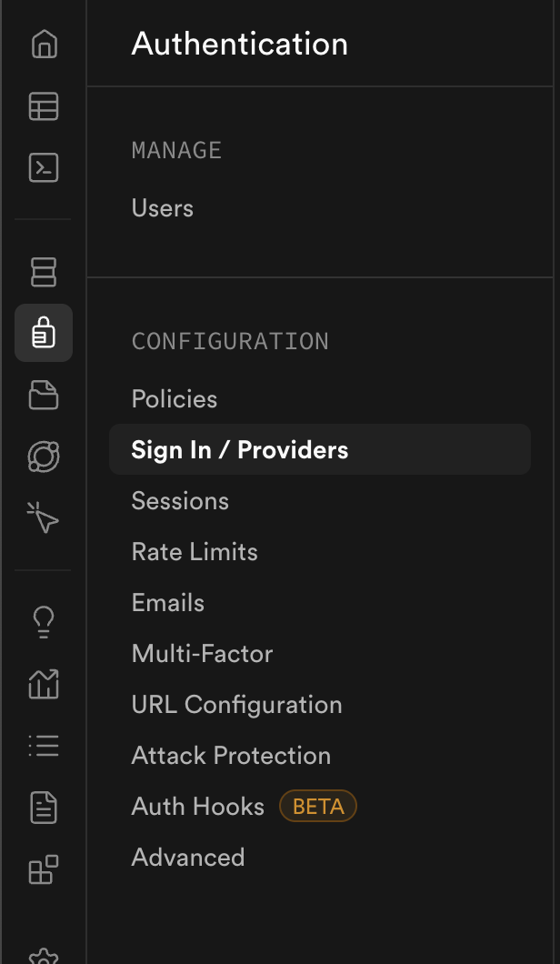Viewport: 560px width, 964px height.
Task: Open the Logs list icon
Action: click(44, 746)
